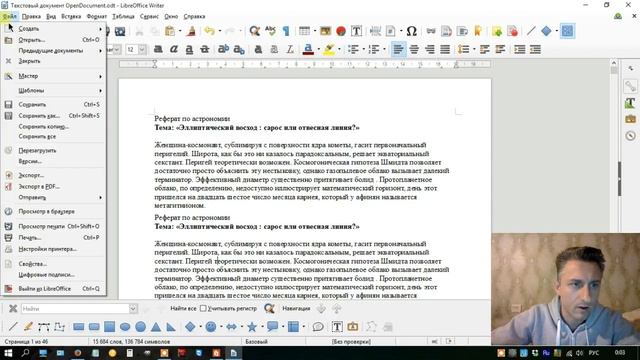640x360 pixels.
Task: Click the Spellcheck ABC icon
Action: pos(270,31)
